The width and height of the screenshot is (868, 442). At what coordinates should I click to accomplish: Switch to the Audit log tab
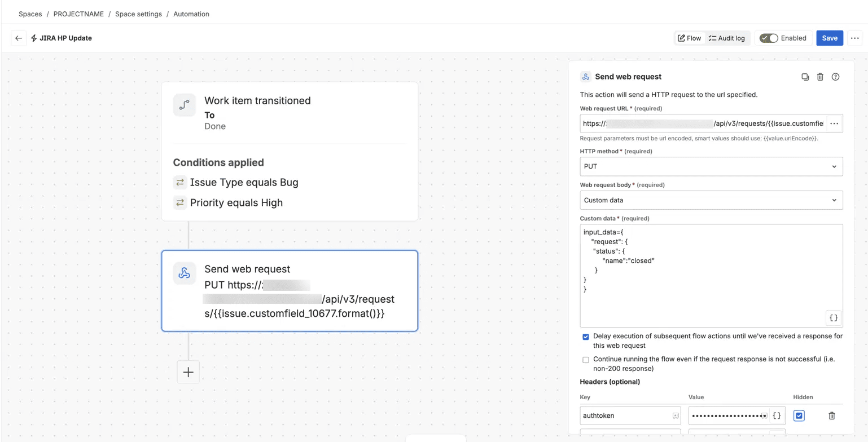point(727,38)
